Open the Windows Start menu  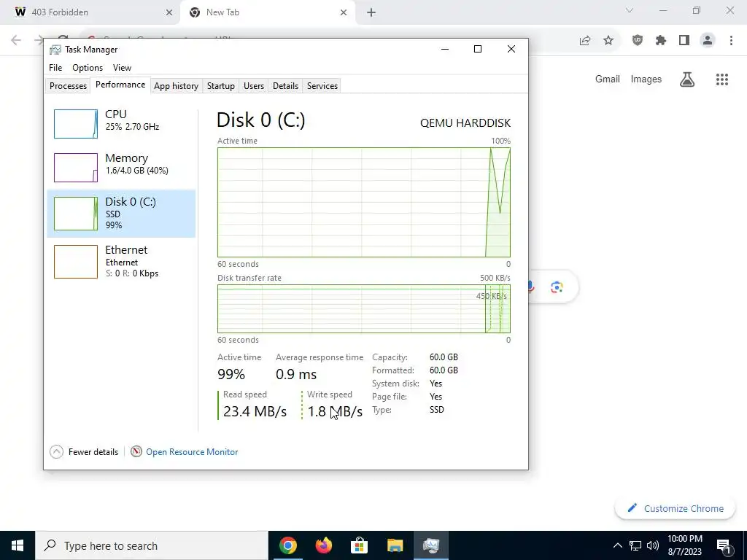(18, 545)
